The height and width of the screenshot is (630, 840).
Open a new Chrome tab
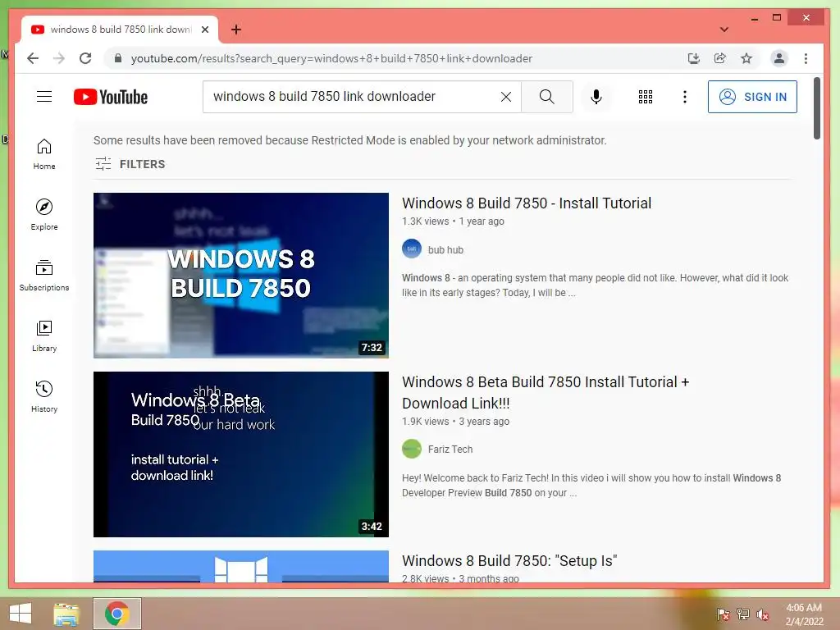(x=235, y=30)
